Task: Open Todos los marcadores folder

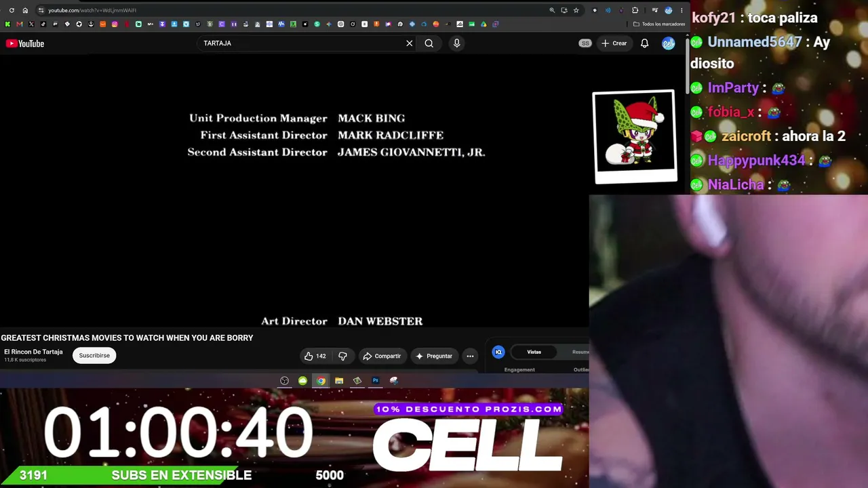Action: (659, 24)
